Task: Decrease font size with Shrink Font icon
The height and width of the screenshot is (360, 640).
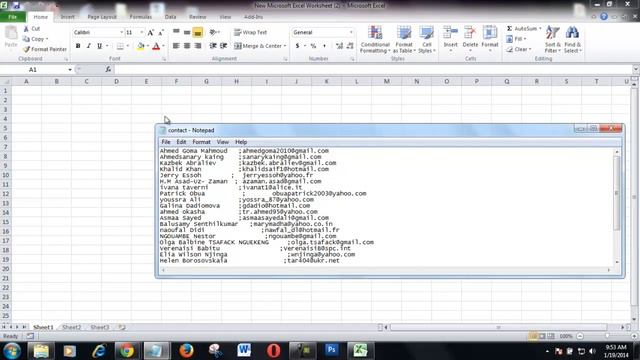Action: pos(161,32)
